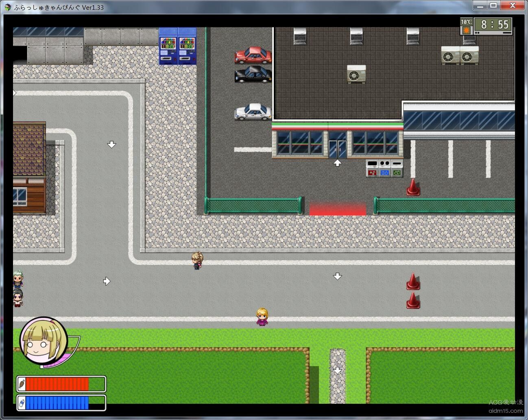
Task: Select the right blue vending machine
Action: click(x=187, y=47)
